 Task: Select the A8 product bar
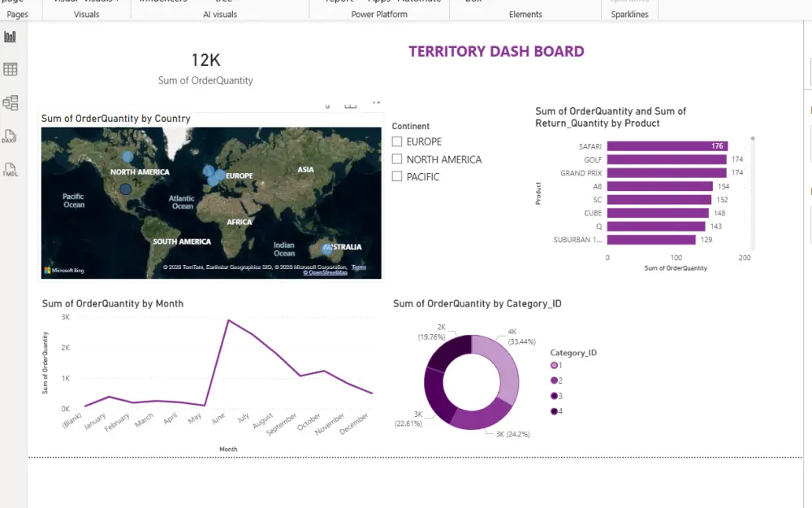(x=659, y=186)
